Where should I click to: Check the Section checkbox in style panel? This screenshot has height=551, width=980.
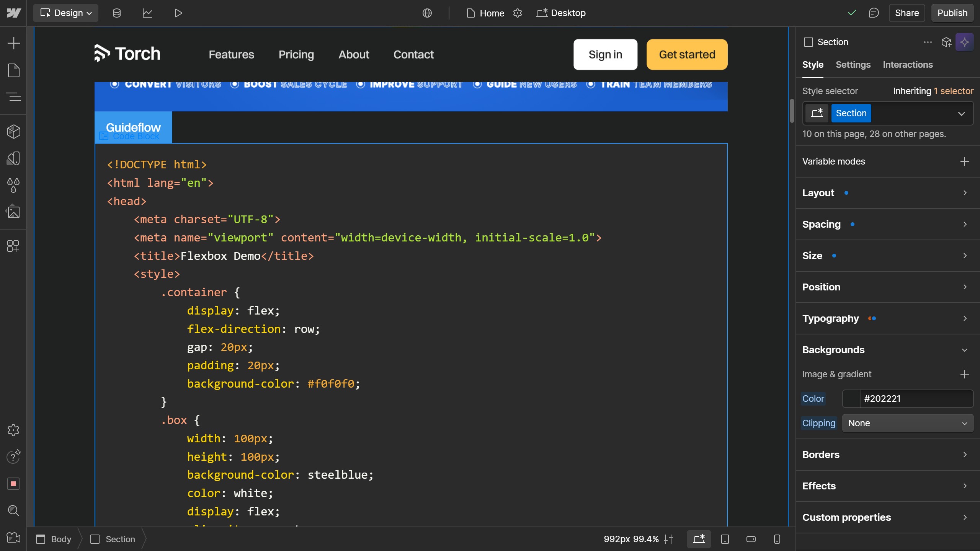click(808, 42)
